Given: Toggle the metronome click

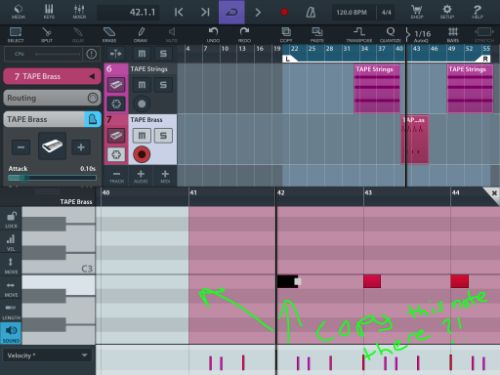Looking at the screenshot, I should coord(311,12).
